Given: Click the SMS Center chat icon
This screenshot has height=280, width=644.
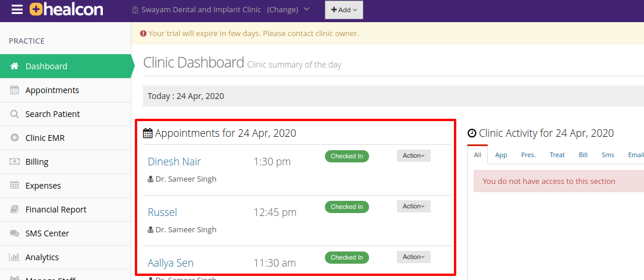Looking at the screenshot, I should click(15, 233).
